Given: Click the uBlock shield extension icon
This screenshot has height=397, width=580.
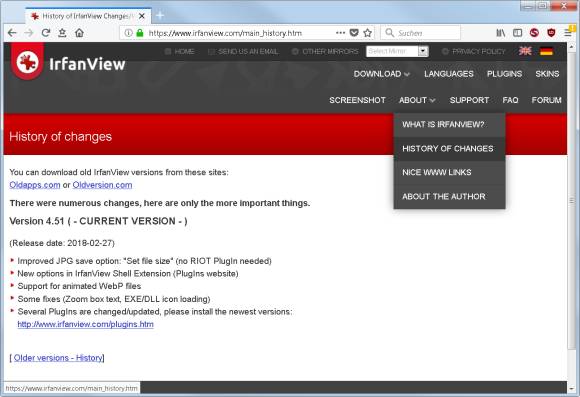Looking at the screenshot, I should [551, 33].
